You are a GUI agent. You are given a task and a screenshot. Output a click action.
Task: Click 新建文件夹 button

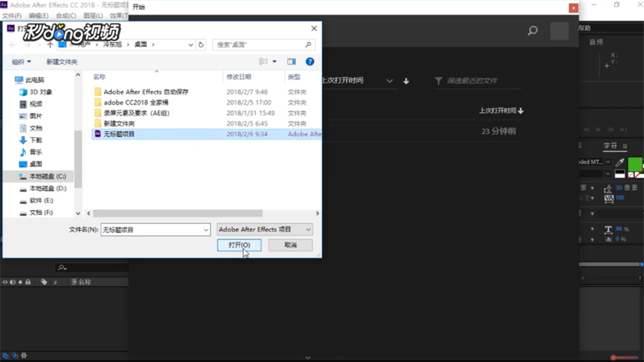tap(62, 62)
